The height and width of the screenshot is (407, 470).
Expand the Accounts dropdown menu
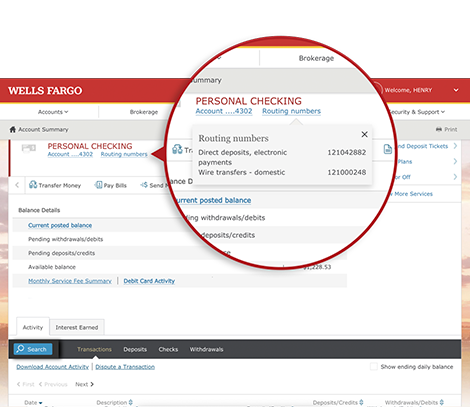(53, 112)
